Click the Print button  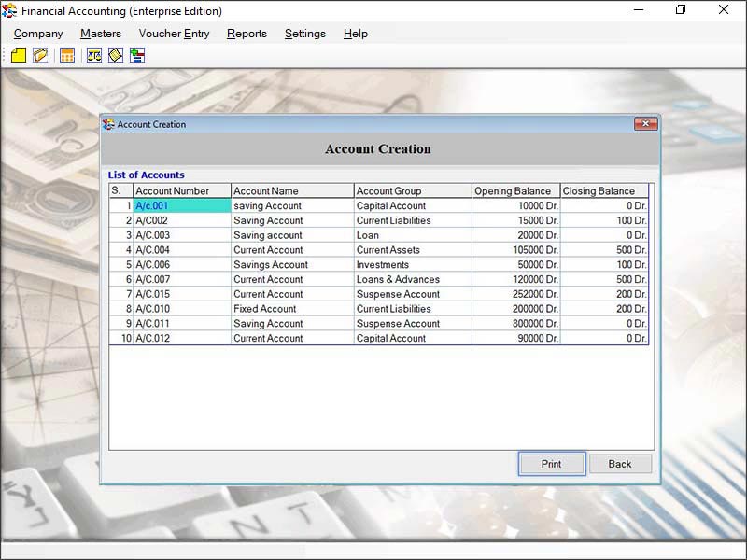pyautogui.click(x=552, y=464)
